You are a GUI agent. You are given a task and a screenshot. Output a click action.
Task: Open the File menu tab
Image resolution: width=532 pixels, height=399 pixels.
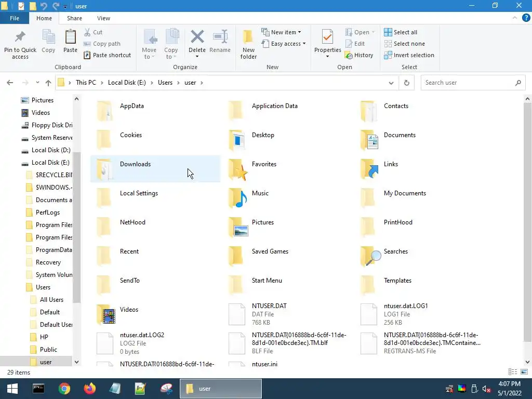(x=14, y=18)
